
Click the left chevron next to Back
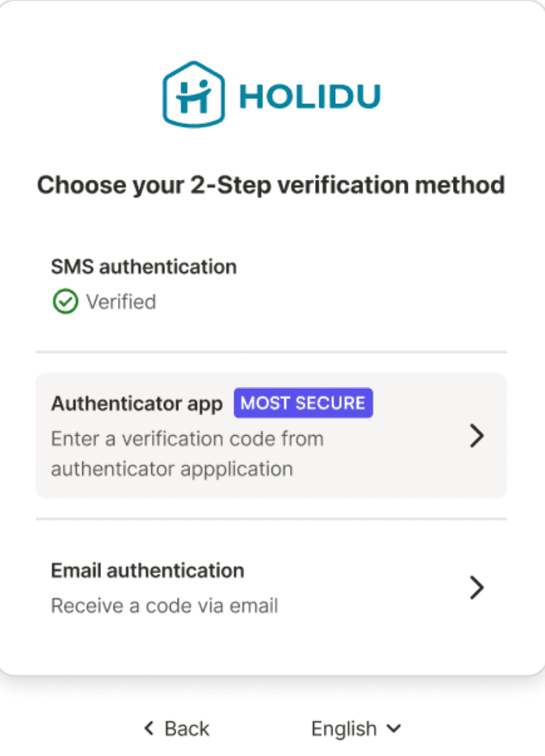point(148,729)
